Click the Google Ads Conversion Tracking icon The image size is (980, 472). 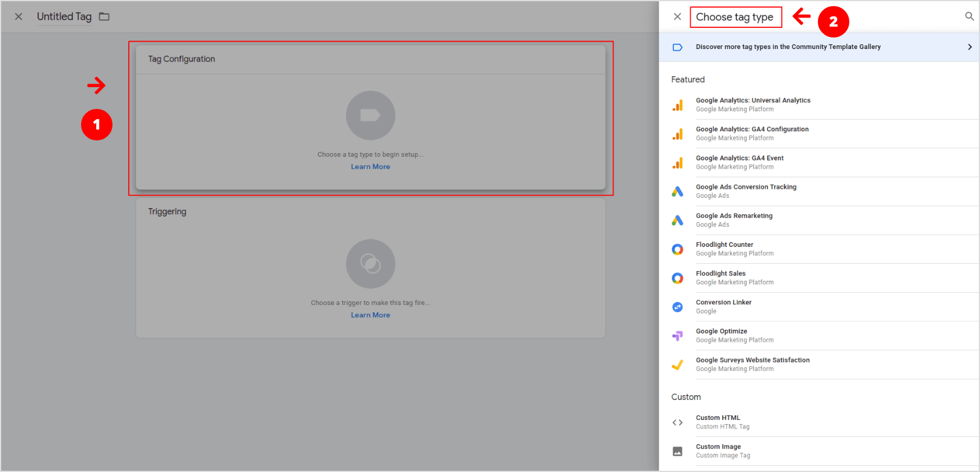coord(678,192)
